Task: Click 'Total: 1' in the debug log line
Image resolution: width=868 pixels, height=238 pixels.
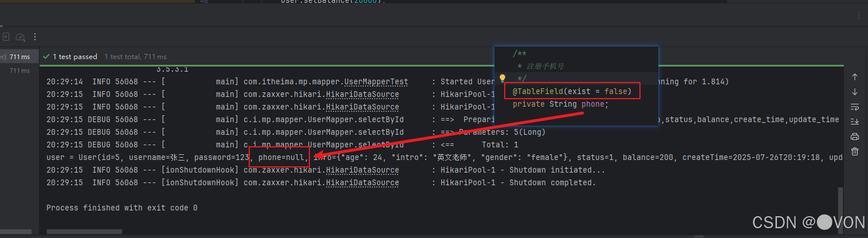Action: (500, 145)
